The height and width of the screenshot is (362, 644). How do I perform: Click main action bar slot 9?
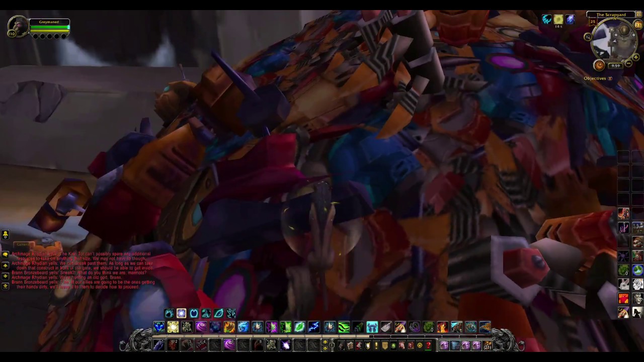point(271,345)
